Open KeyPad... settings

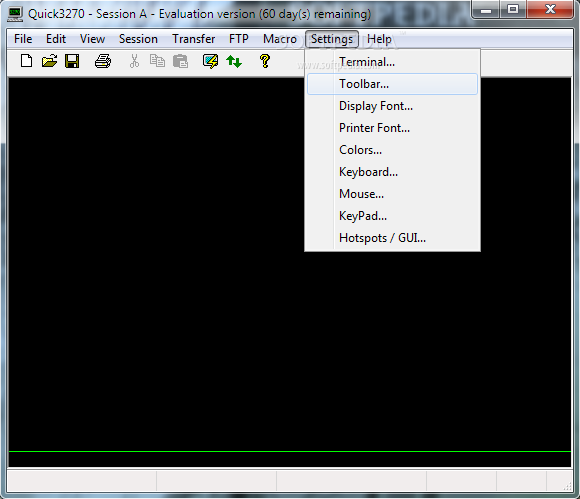point(392,216)
